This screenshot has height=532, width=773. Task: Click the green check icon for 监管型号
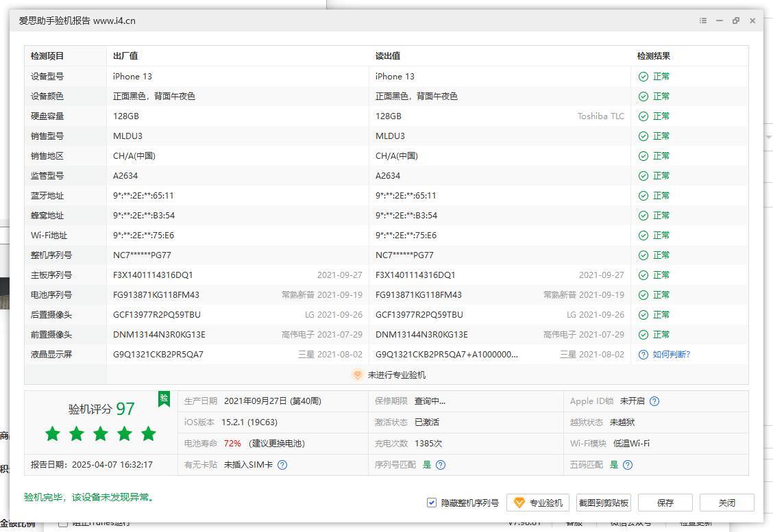[x=643, y=176]
